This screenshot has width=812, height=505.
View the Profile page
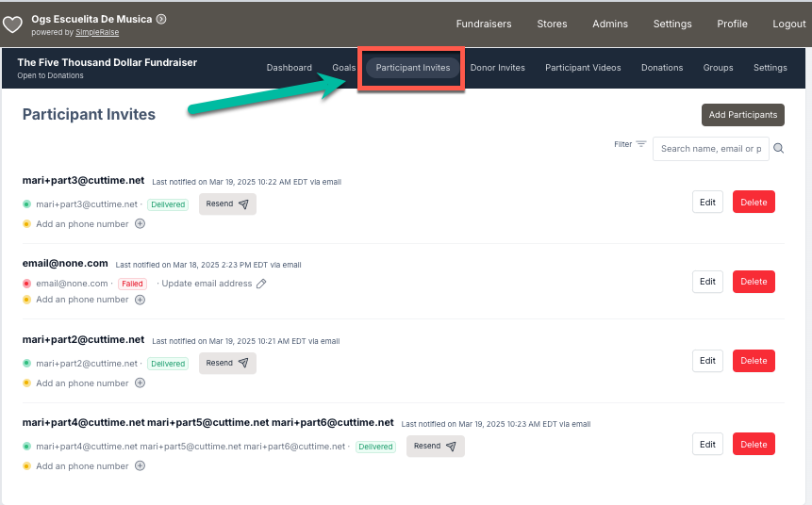click(x=732, y=24)
